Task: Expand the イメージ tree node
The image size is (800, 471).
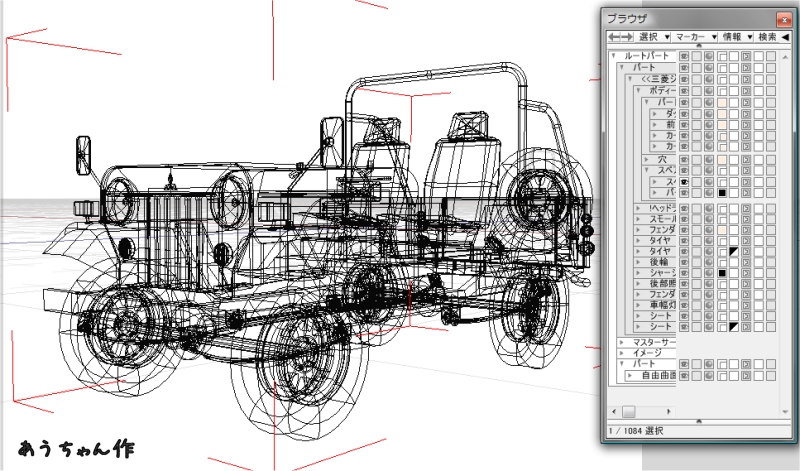Action: pyautogui.click(x=622, y=353)
